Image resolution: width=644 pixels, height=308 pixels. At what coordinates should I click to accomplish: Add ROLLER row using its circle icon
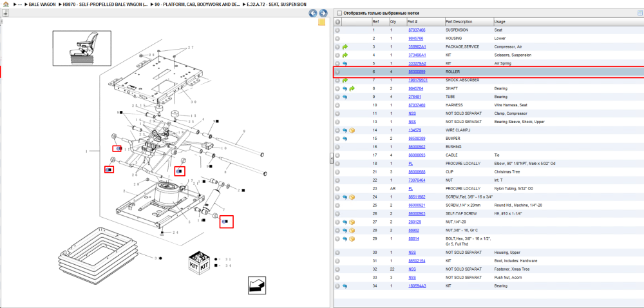click(337, 72)
